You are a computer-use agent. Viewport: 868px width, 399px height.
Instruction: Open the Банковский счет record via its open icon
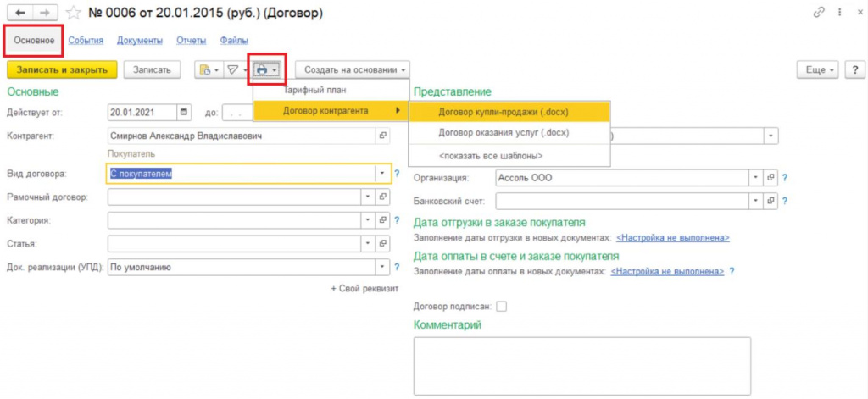[x=771, y=201]
